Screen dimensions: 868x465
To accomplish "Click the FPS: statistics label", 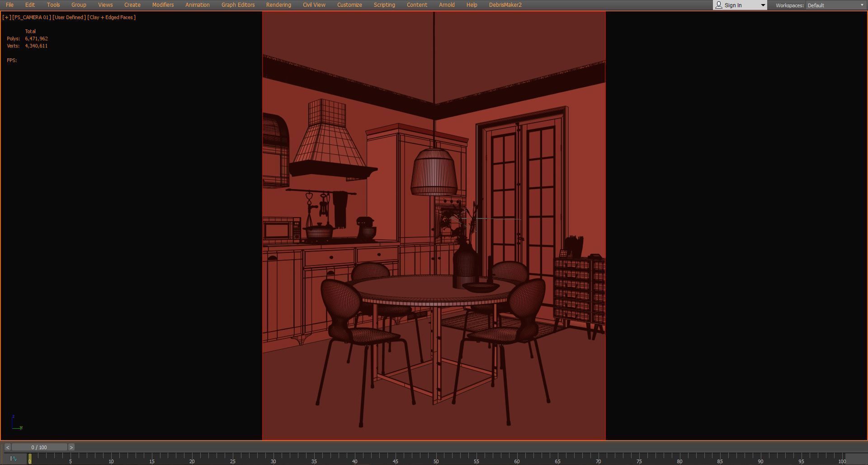I will (12, 60).
